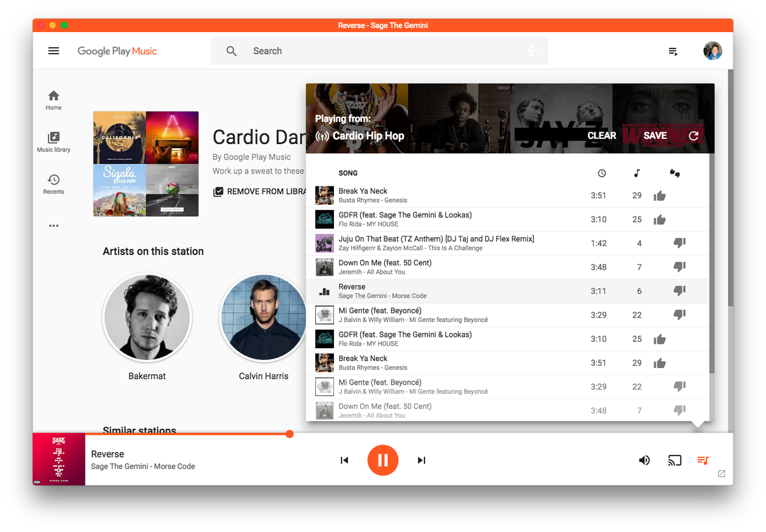Click now playing Morse Code album art
Viewport: 766px width, 532px height.
click(x=59, y=459)
